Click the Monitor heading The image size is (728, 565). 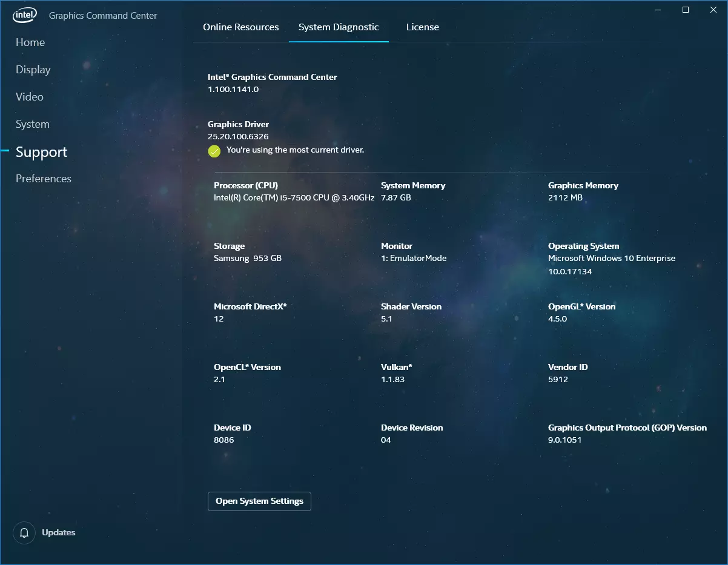(397, 246)
